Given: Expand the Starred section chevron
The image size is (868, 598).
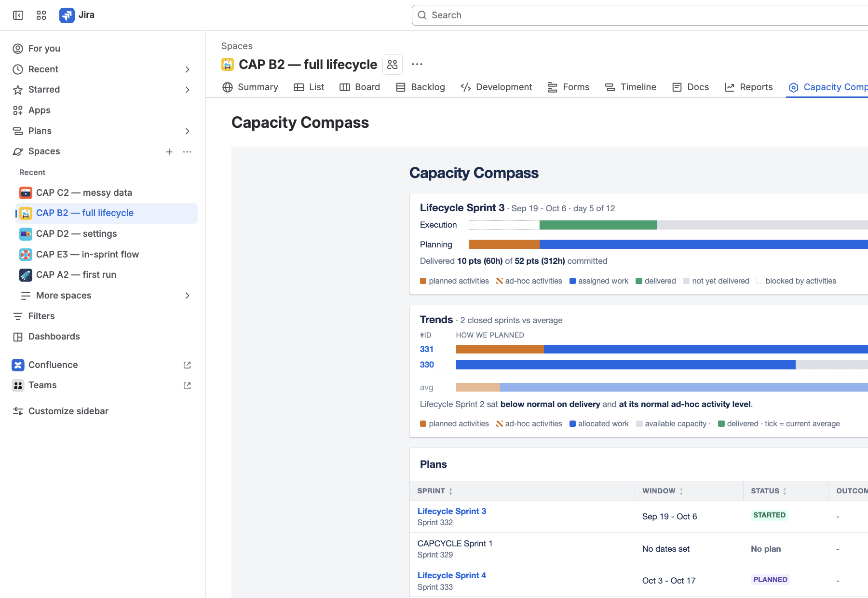Looking at the screenshot, I should coord(187,90).
